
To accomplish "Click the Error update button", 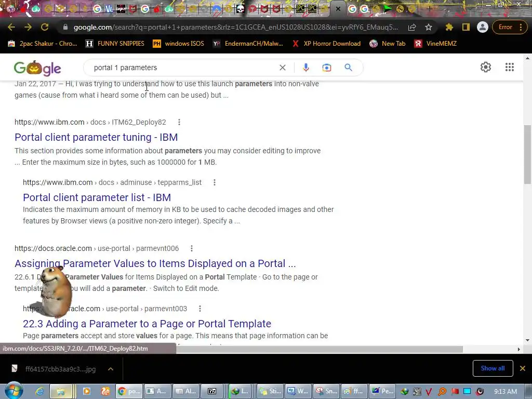I will coord(505,27).
